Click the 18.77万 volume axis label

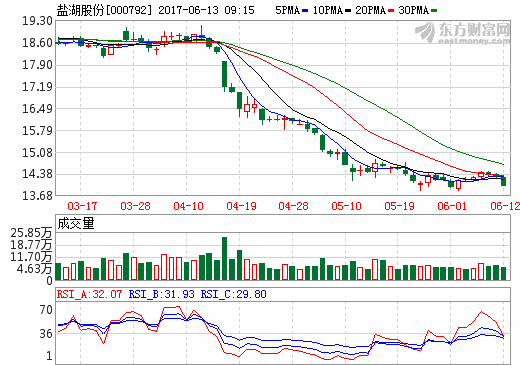click(x=31, y=245)
